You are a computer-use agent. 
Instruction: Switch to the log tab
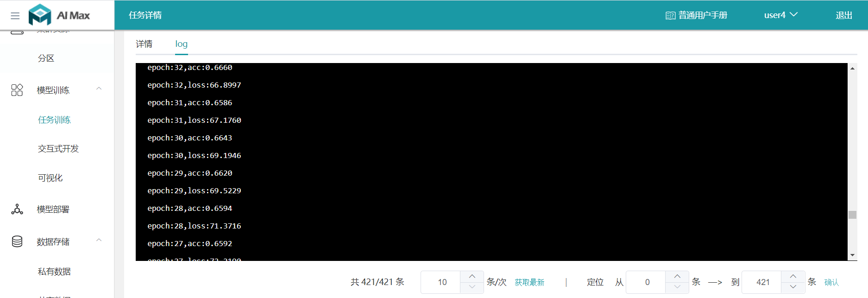point(182,44)
